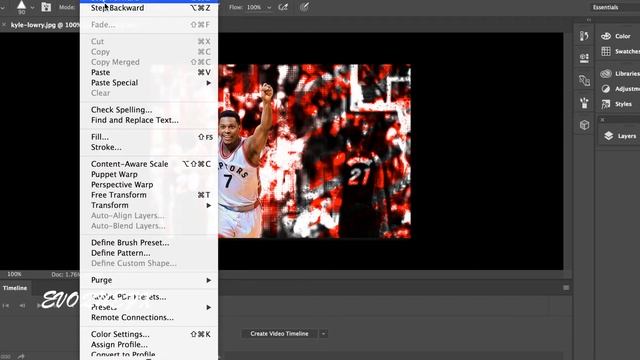Viewport: 640px width, 360px height.
Task: Select Puppet Warp
Action: point(149,174)
